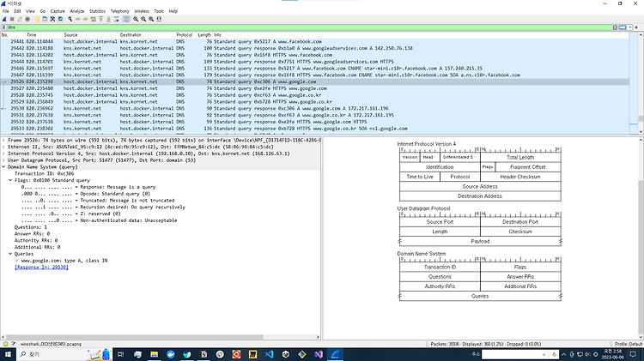Collapse the Queries subtree
Screen dimensions: 644x361
pos(10,254)
